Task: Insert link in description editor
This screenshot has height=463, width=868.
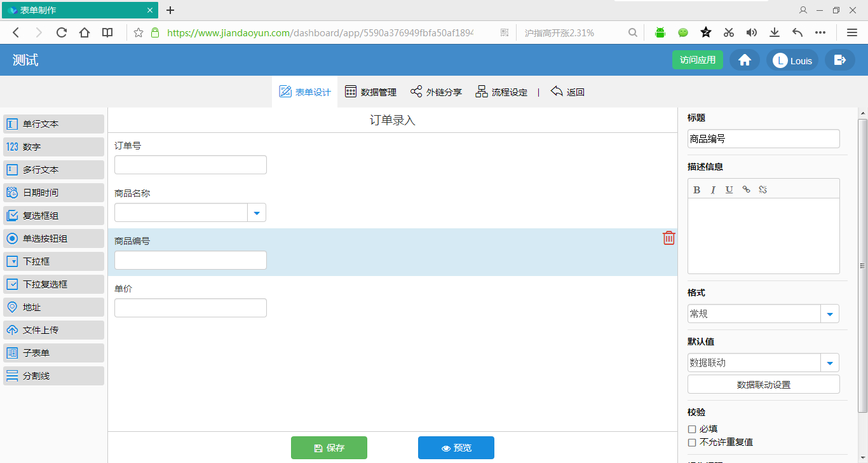Action: (x=746, y=190)
